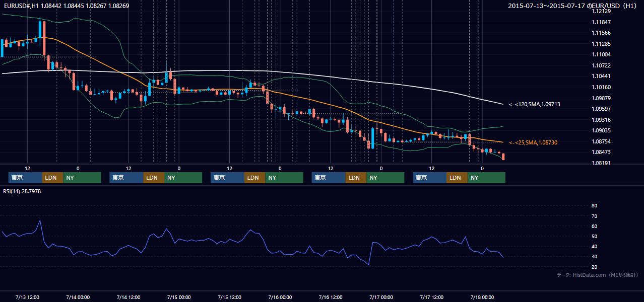Click the LDN session block ending above 7/18 00:00

[457, 178]
